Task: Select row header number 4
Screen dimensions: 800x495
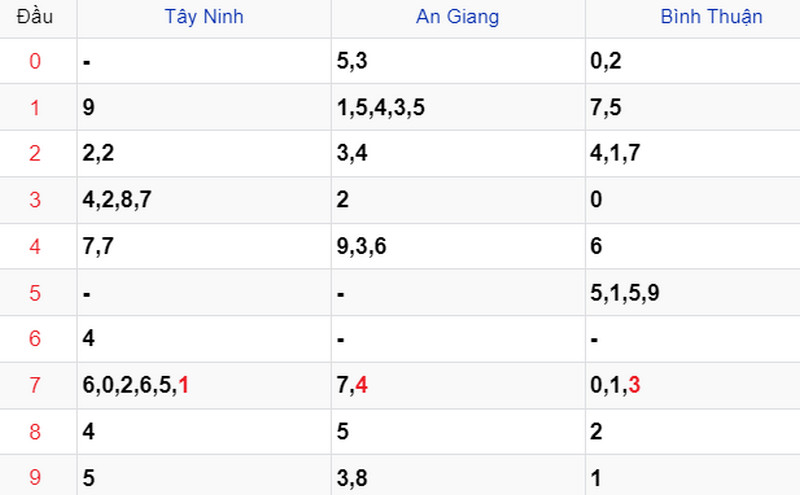Action: pos(35,246)
